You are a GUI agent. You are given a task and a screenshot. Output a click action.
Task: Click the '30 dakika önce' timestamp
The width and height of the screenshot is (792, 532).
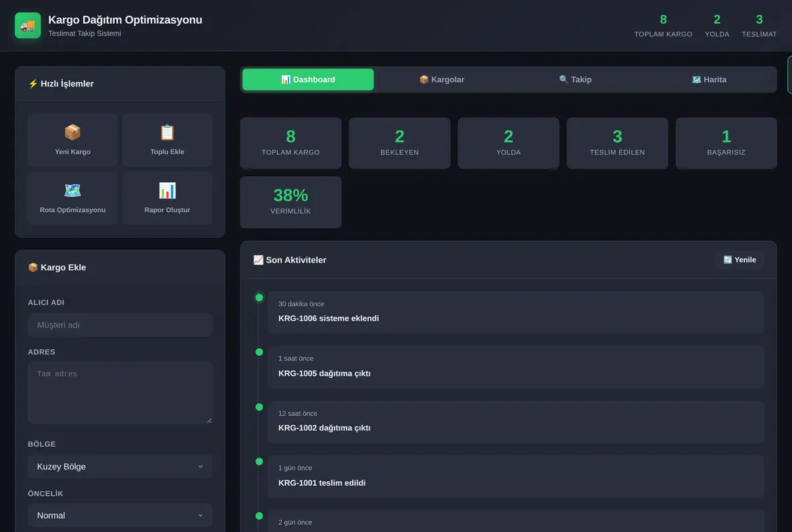301,304
